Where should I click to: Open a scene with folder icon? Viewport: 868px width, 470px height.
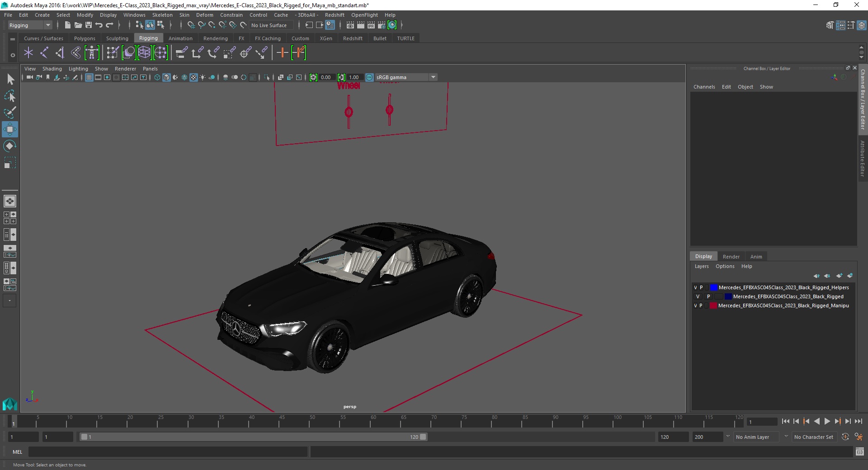(78, 25)
